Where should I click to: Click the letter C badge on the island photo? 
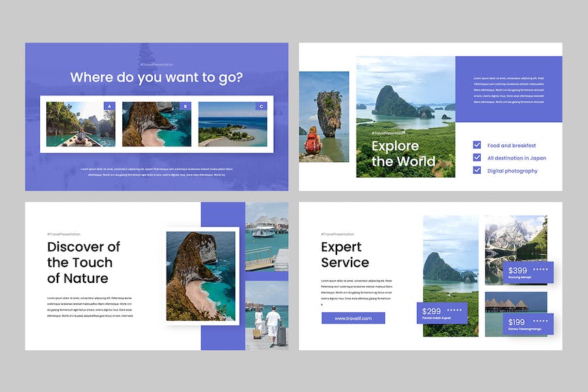[261, 106]
